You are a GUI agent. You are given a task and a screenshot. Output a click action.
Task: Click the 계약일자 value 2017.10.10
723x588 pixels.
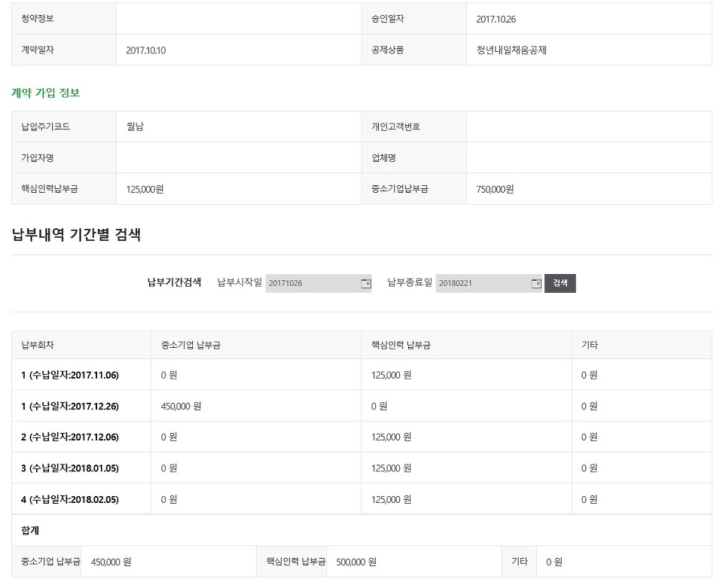pos(145,50)
